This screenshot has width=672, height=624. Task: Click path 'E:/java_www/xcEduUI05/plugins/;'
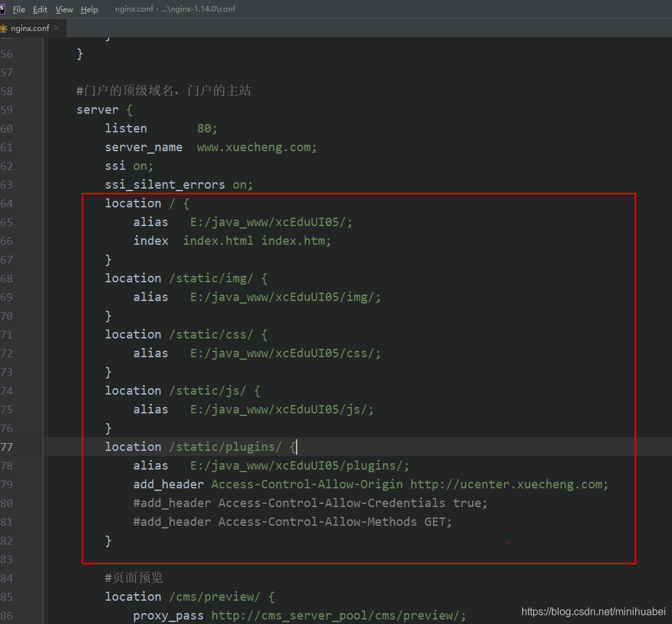point(300,466)
